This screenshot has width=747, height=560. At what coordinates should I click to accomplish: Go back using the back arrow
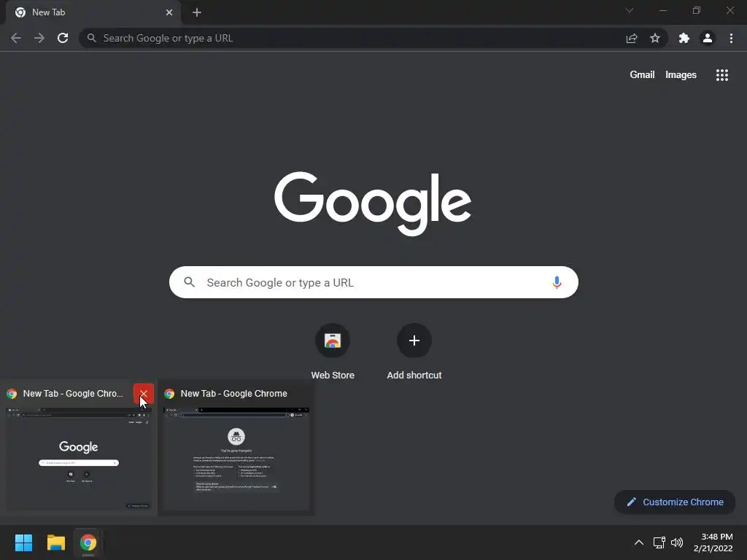pos(16,38)
